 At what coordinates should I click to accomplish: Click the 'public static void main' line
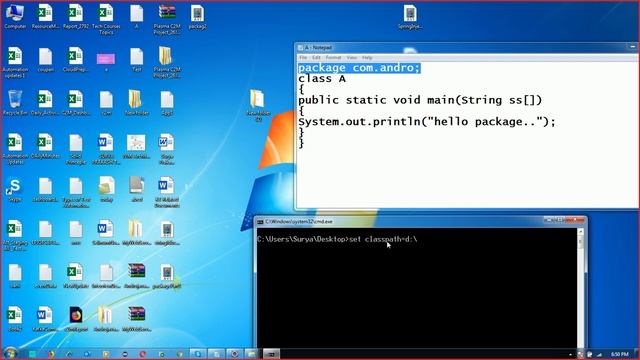420,100
